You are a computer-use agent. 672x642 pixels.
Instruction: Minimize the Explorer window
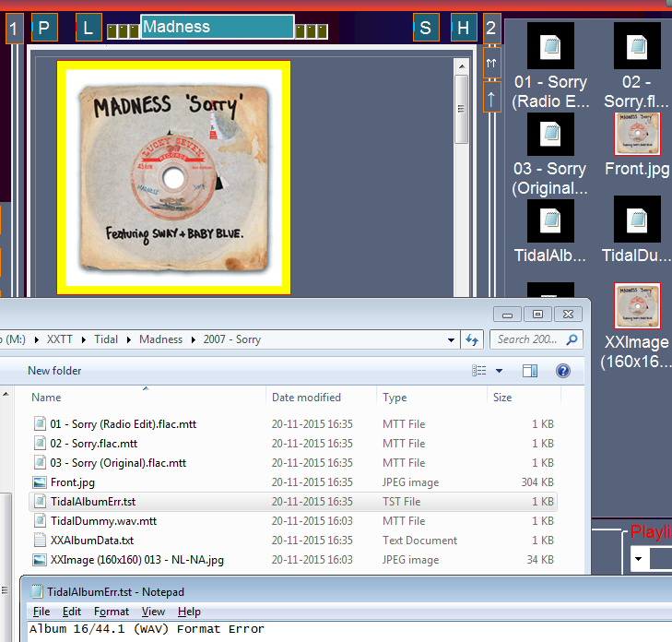tap(507, 314)
